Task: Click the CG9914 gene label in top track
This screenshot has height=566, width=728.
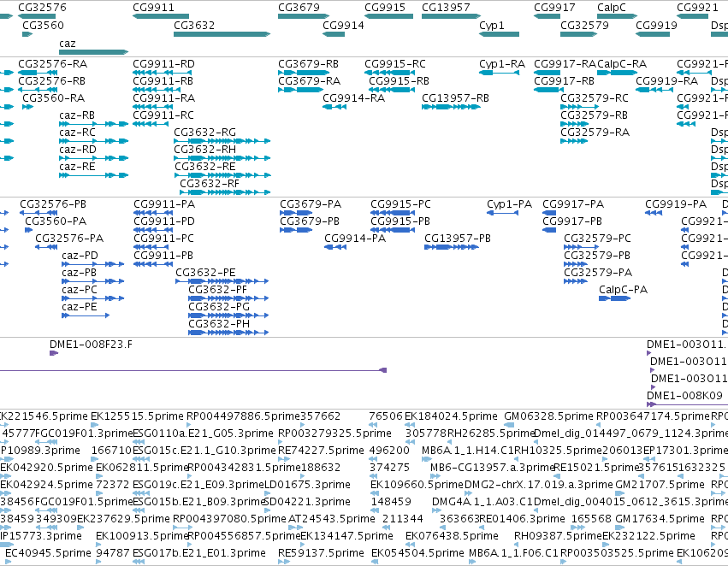Action: pos(343,25)
